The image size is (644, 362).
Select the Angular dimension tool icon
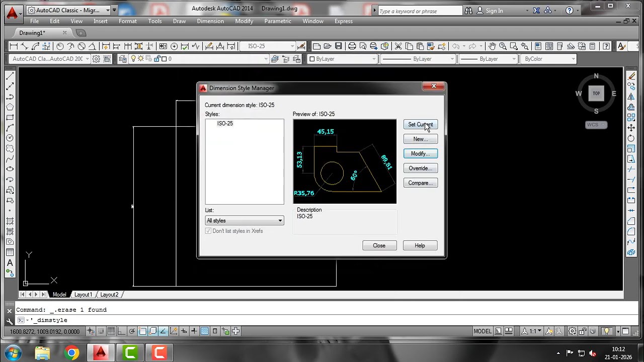(92, 46)
